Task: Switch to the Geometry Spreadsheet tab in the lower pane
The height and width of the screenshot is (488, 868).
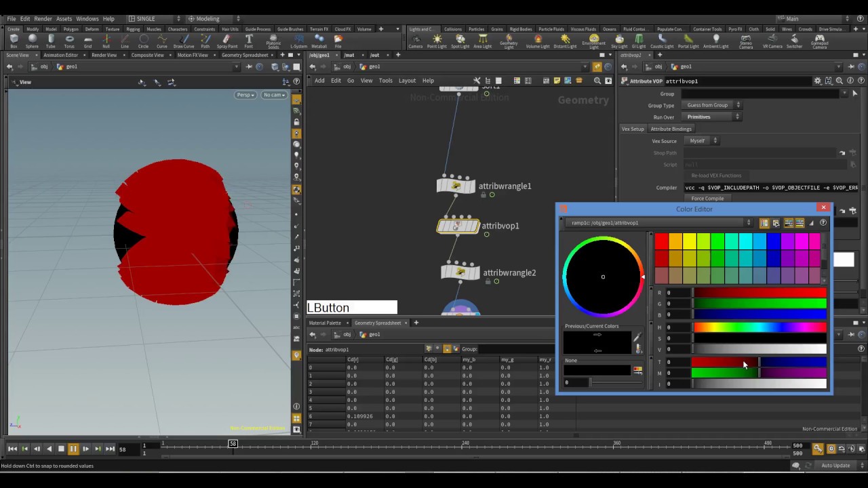Action: [x=378, y=323]
